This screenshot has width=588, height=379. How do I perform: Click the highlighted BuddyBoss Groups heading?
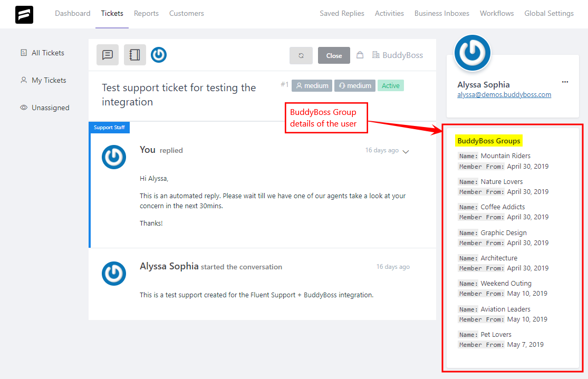click(488, 141)
